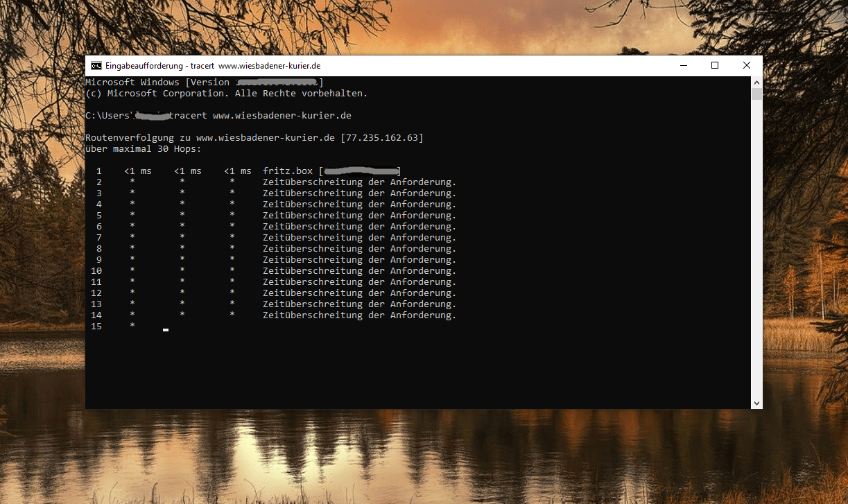Viewport: 848px width, 504px height.
Task: Click the vertical scrollbar thumb
Action: pos(756,94)
